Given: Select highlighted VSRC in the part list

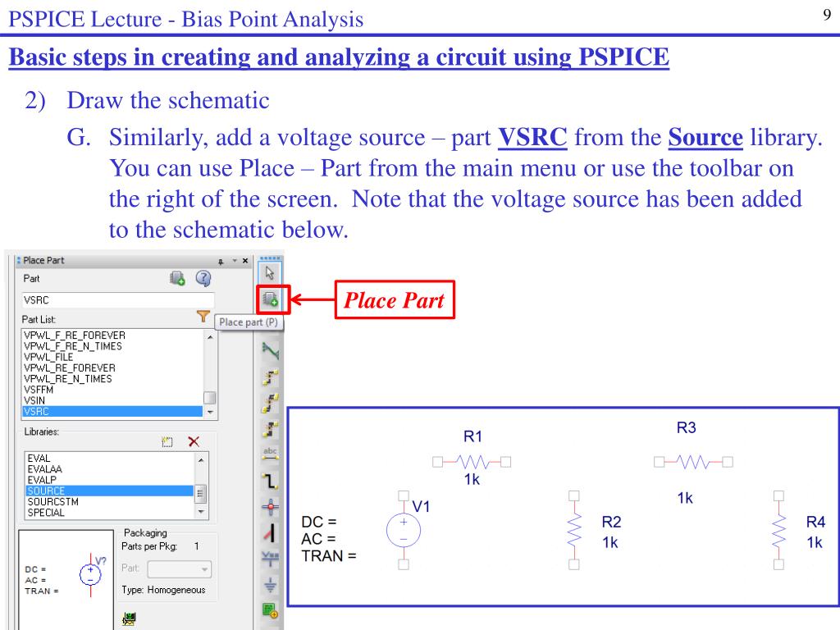Looking at the screenshot, I should [112, 412].
